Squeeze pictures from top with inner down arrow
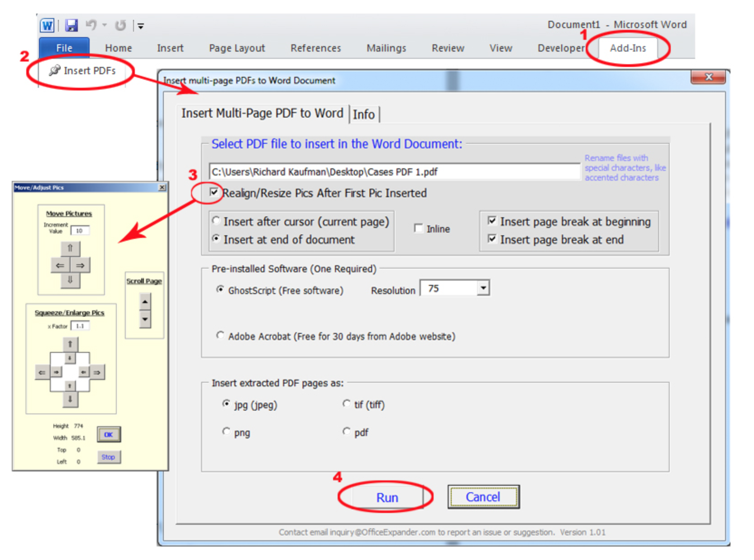 (x=70, y=358)
